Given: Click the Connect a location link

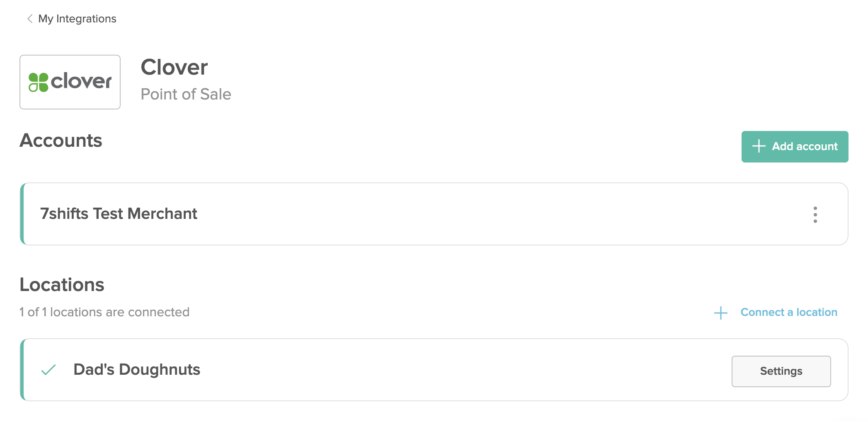Looking at the screenshot, I should point(789,312).
